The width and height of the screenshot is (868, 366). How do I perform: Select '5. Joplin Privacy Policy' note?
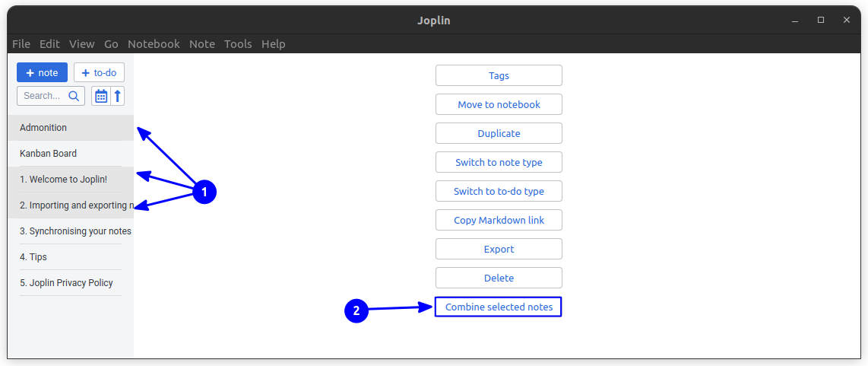point(71,283)
